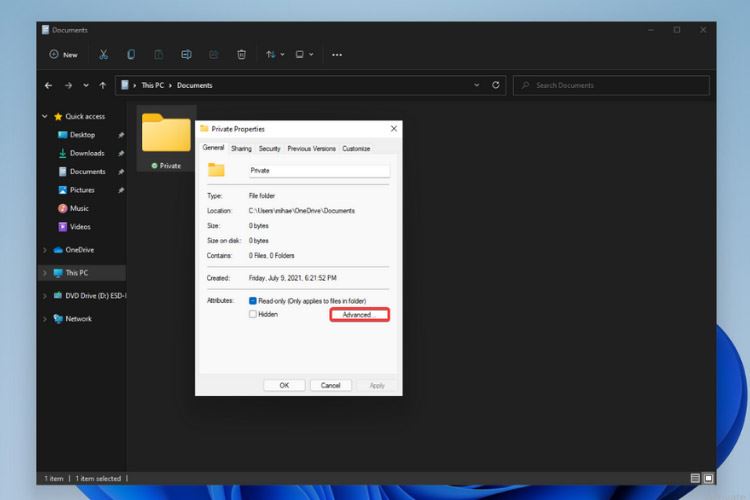Click the Refresh icon beside address bar
Viewport: 750px width, 500px height.
[x=496, y=85]
